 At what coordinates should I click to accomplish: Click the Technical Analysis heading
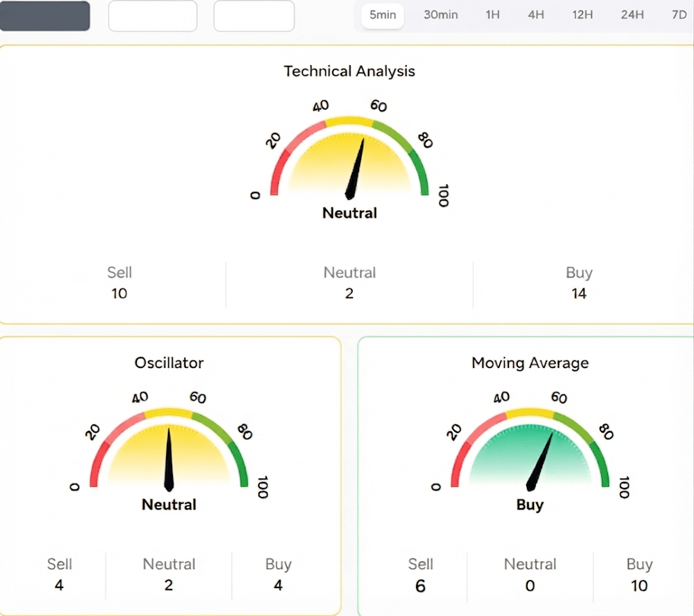coord(349,71)
